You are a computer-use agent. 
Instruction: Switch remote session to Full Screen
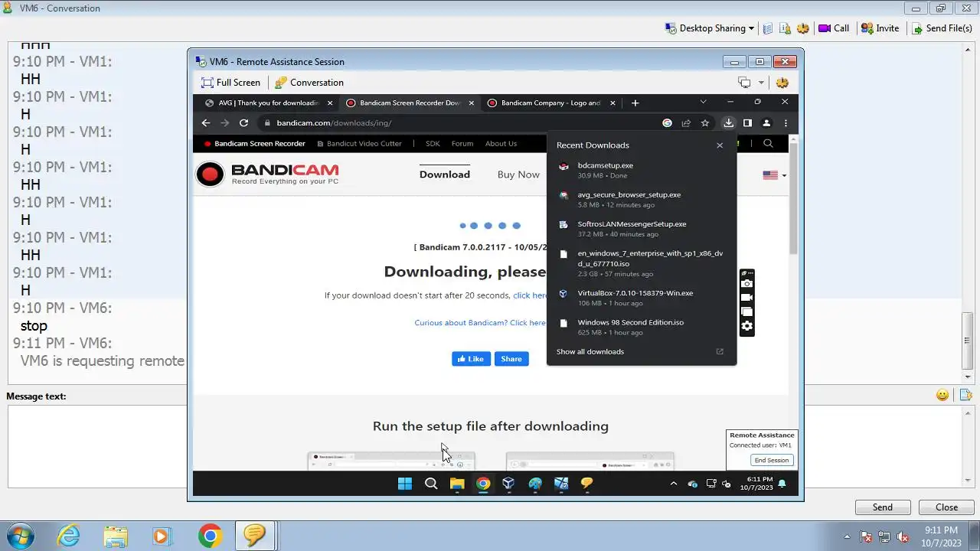[x=230, y=83]
